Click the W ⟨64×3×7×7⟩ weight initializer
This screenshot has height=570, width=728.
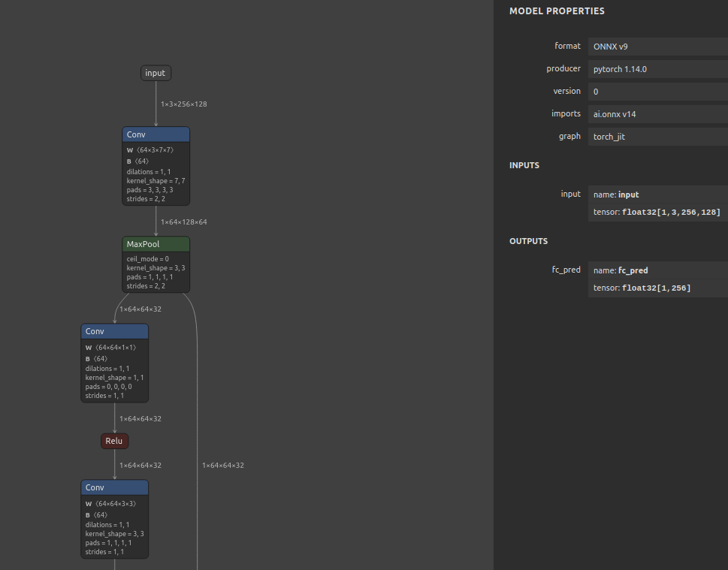click(150, 150)
